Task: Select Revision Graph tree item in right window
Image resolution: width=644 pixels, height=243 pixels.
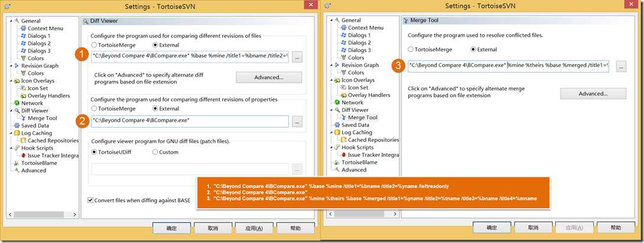Action: pyautogui.click(x=360, y=65)
